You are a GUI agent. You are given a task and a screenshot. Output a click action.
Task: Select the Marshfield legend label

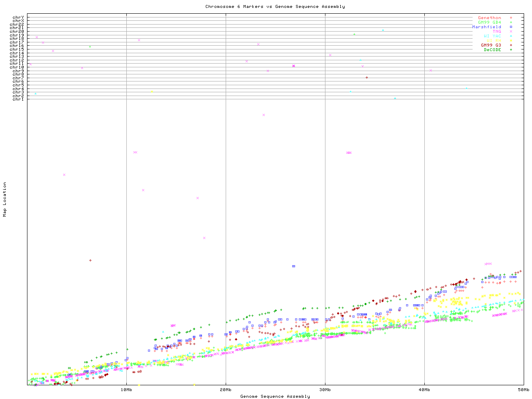[486, 27]
